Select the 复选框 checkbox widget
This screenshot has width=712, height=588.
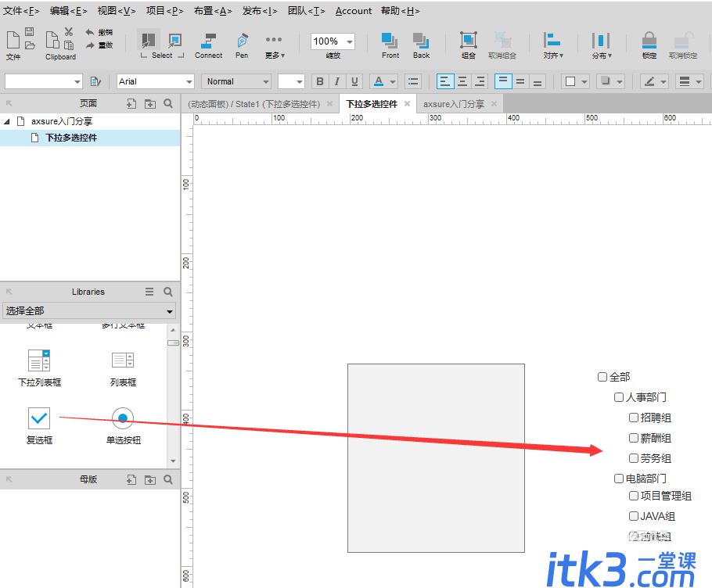click(x=39, y=426)
